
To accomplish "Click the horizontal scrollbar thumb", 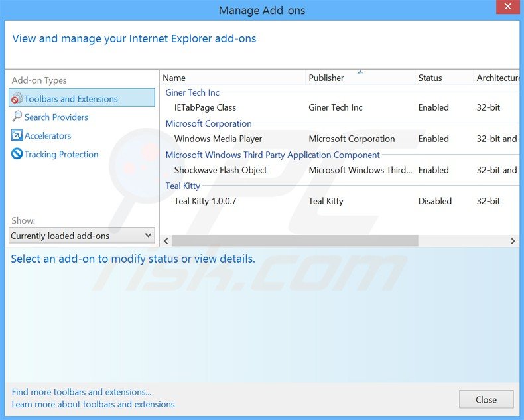I will point(295,241).
